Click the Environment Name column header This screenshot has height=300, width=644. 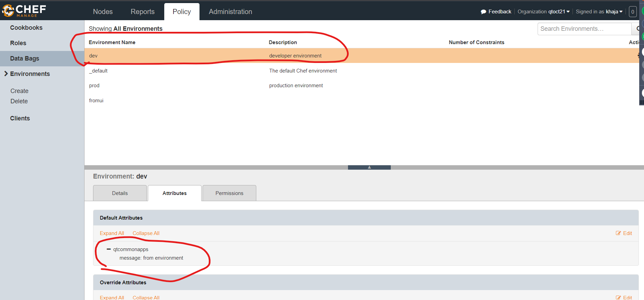coord(112,42)
